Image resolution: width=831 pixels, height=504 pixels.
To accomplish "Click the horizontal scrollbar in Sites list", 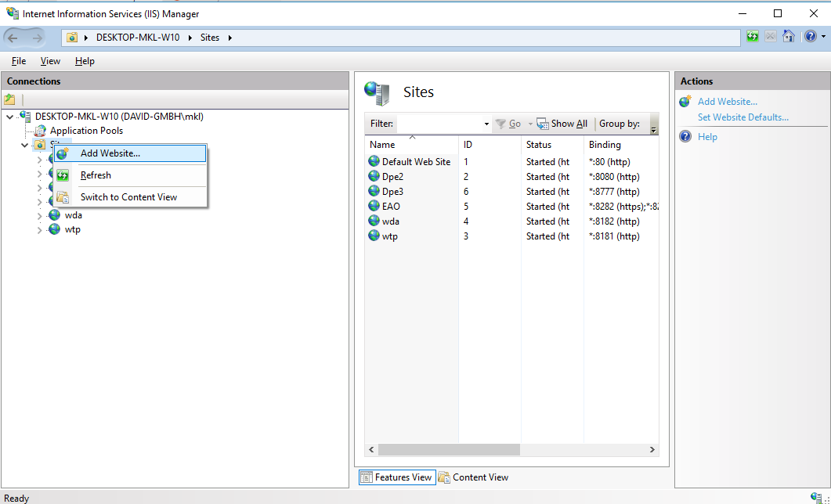I will click(x=449, y=450).
